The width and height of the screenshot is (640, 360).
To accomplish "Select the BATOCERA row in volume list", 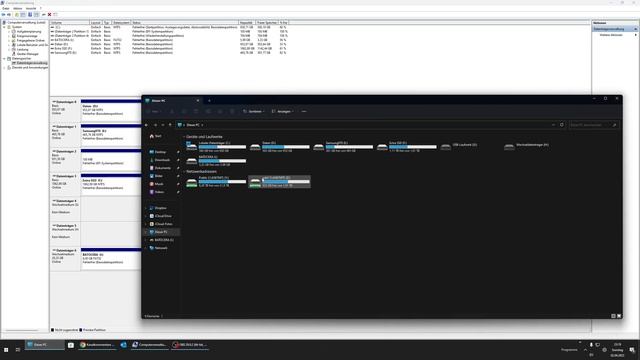I will (169, 40).
